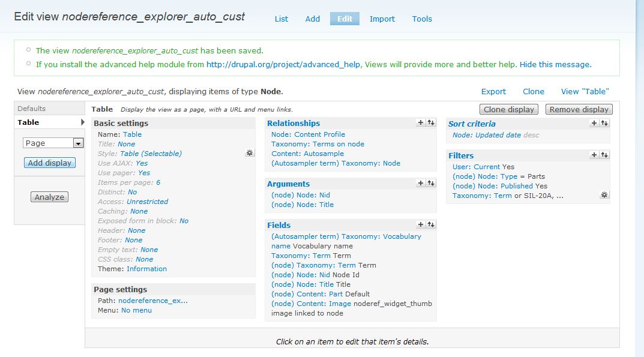This screenshot has height=357, width=644.
Task: Rearrange fields using the up-down arrows icon
Action: [430, 225]
